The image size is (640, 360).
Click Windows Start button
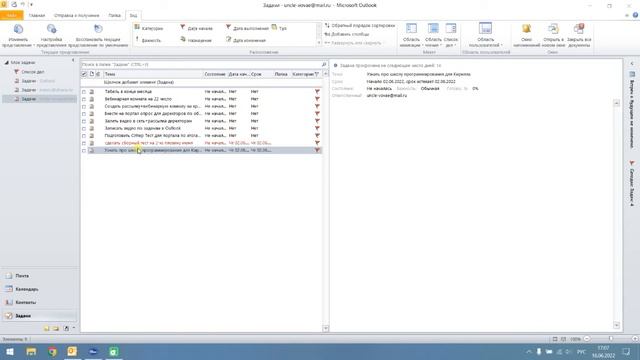click(x=10, y=352)
